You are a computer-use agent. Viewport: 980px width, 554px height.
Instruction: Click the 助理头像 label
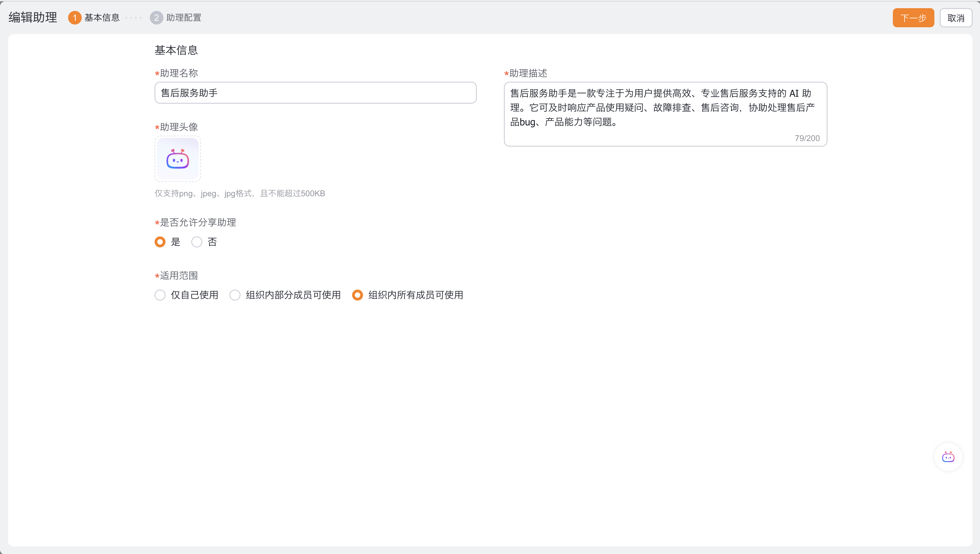[x=179, y=127]
